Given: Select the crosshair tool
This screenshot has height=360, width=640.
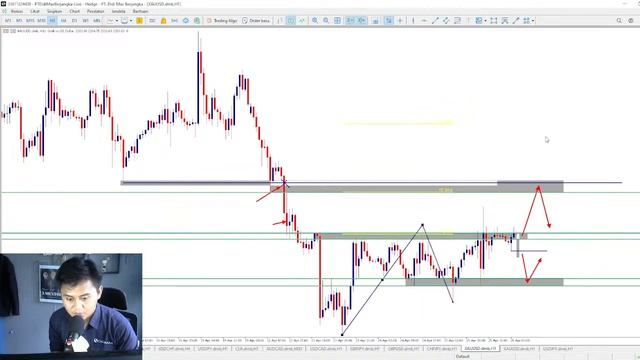Looking at the screenshot, I should [x=400, y=20].
